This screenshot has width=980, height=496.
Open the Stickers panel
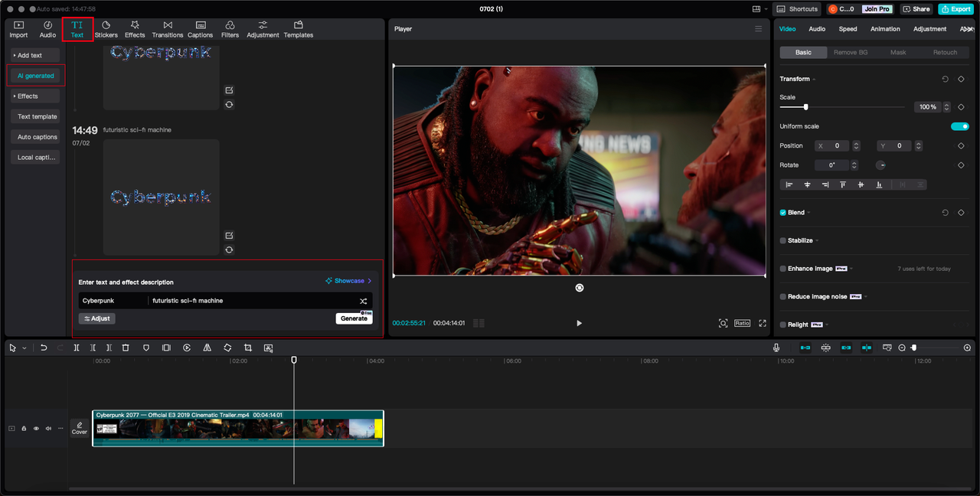point(106,29)
